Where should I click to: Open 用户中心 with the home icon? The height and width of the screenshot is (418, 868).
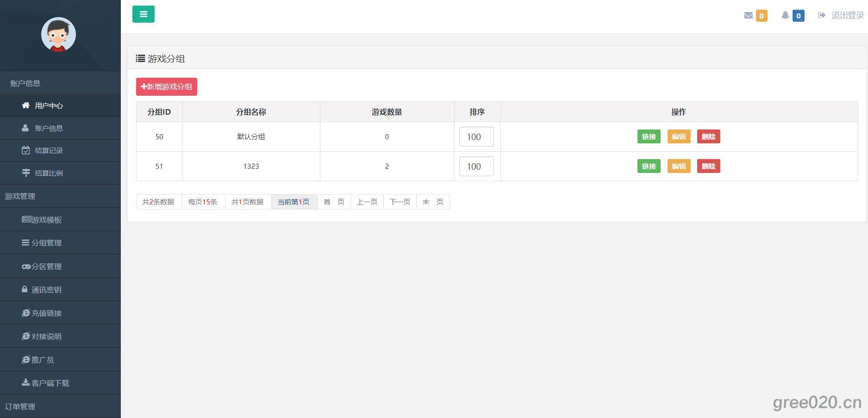coord(43,106)
